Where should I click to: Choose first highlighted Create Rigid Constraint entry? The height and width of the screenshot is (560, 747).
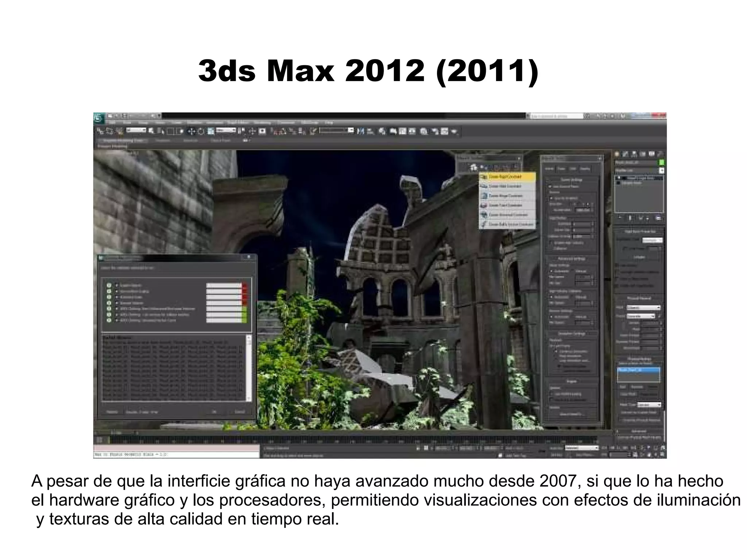507,177
